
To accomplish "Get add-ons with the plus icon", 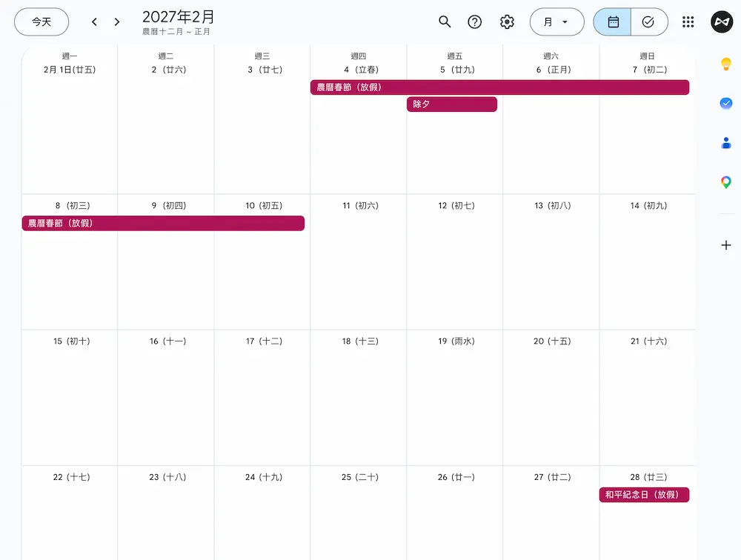I will point(726,245).
